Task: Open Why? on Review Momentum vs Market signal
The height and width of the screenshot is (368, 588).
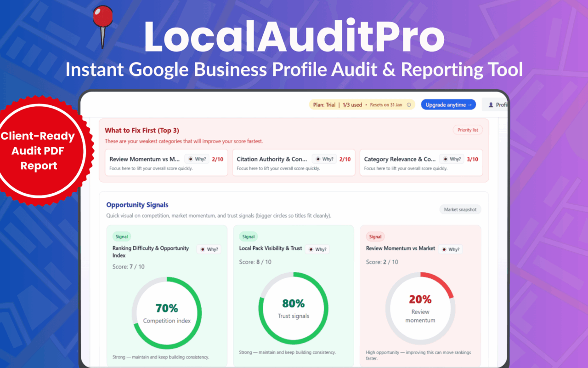Action: pos(450,249)
